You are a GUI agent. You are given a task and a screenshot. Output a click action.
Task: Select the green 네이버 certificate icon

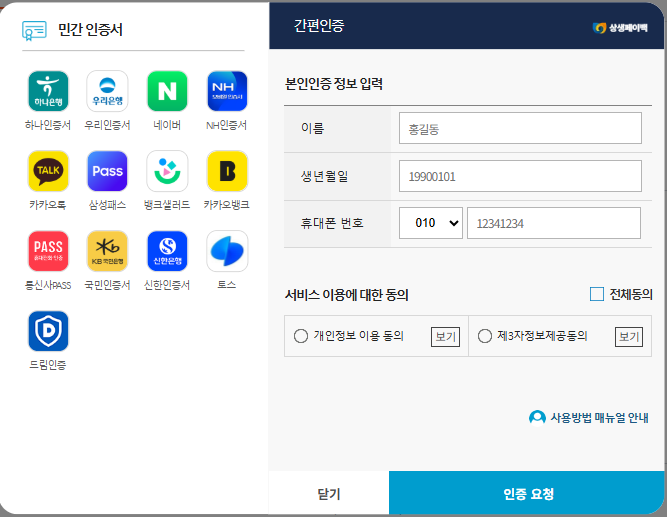coord(167,91)
